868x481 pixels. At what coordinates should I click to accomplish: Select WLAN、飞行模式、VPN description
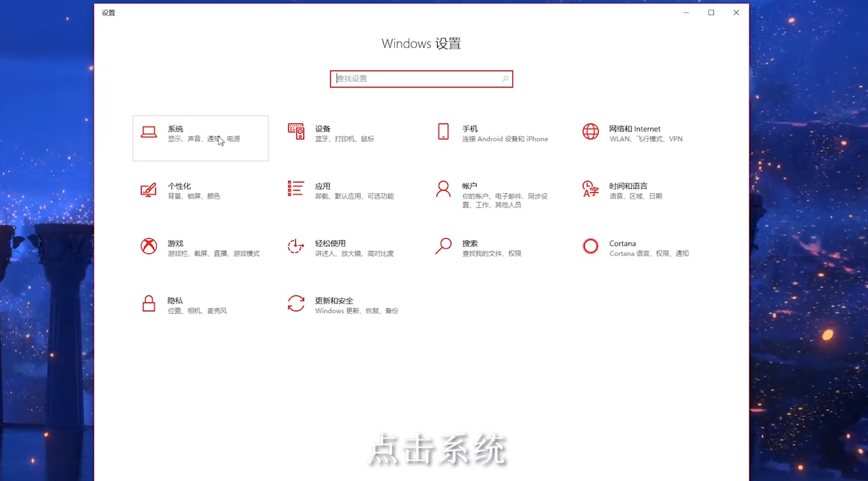[646, 139]
